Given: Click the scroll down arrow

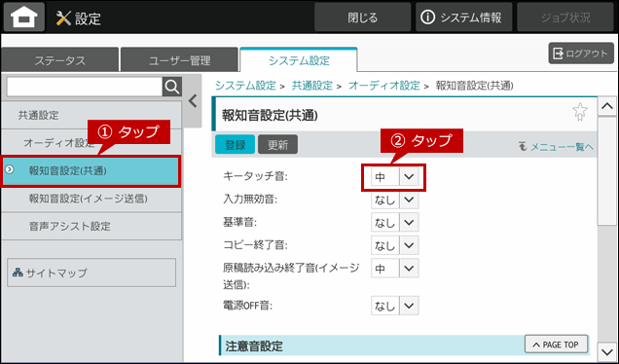Looking at the screenshot, I should tap(607, 351).
